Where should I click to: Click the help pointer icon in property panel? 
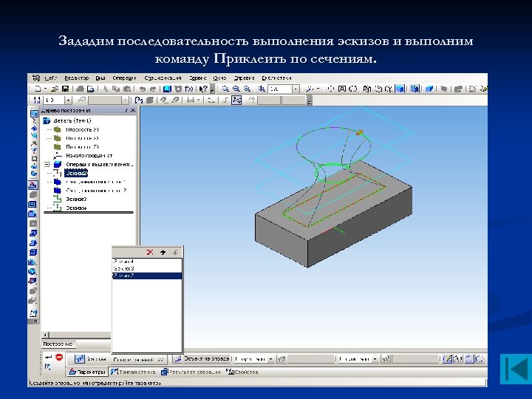[48, 366]
